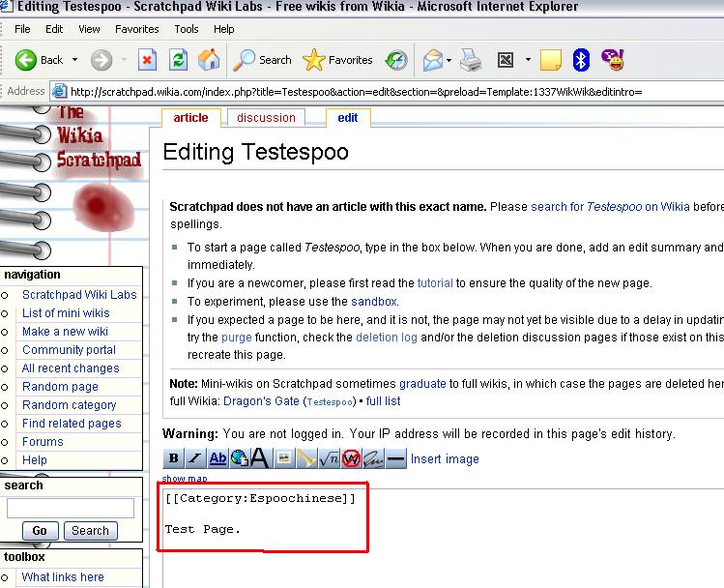
Task: Click the media file link icon
Action: click(306, 457)
